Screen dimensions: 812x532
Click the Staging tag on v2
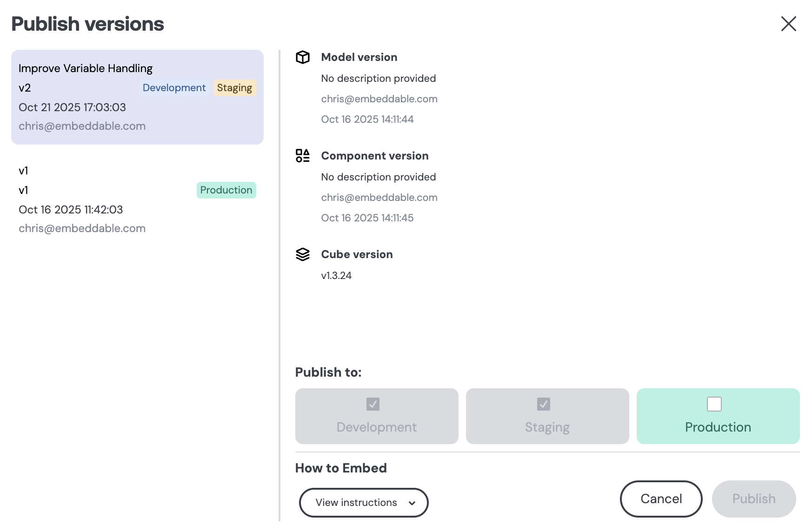click(234, 88)
